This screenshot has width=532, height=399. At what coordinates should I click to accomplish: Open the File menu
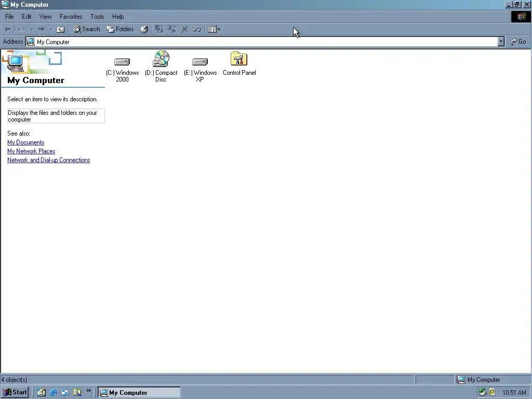[9, 17]
